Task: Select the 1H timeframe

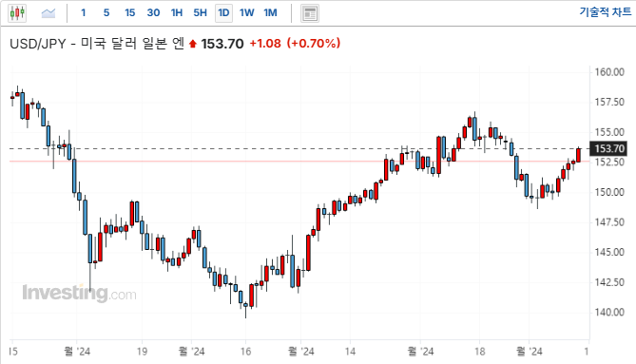Action: pos(177,13)
